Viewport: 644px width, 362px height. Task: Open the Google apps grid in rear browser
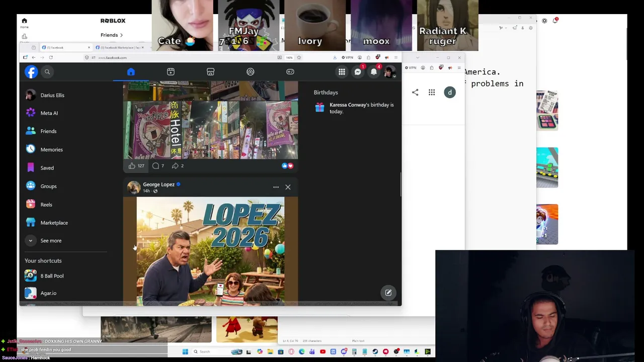[432, 93]
